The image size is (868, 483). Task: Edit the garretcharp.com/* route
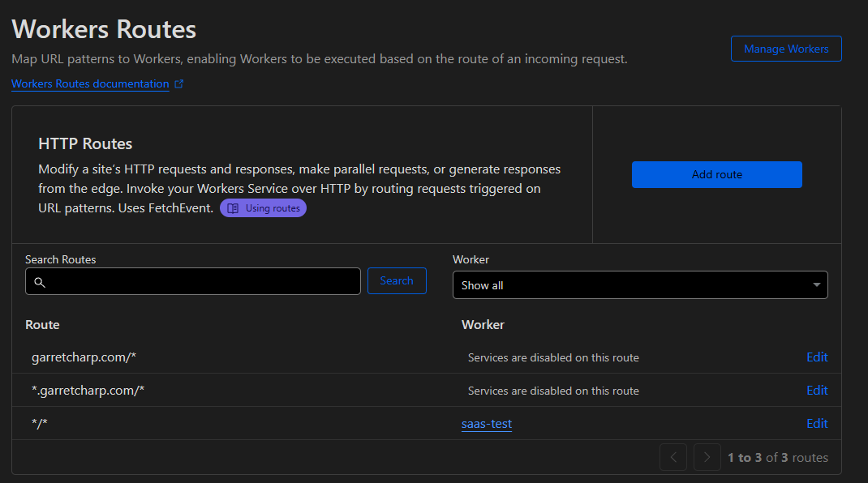tap(816, 357)
